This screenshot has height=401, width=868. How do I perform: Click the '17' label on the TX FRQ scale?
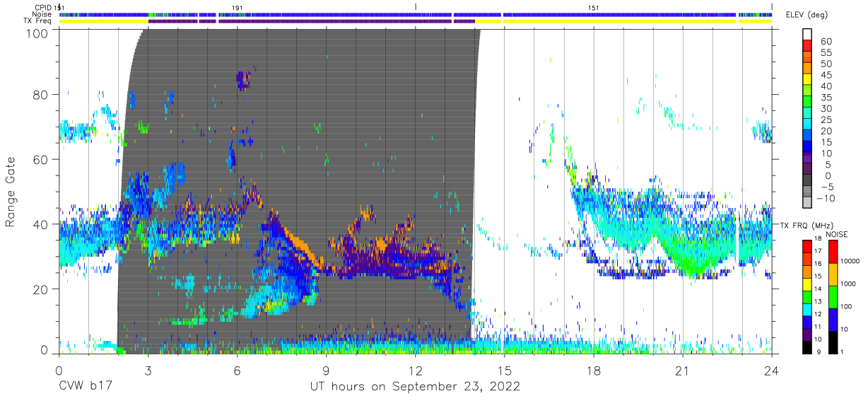819,251
